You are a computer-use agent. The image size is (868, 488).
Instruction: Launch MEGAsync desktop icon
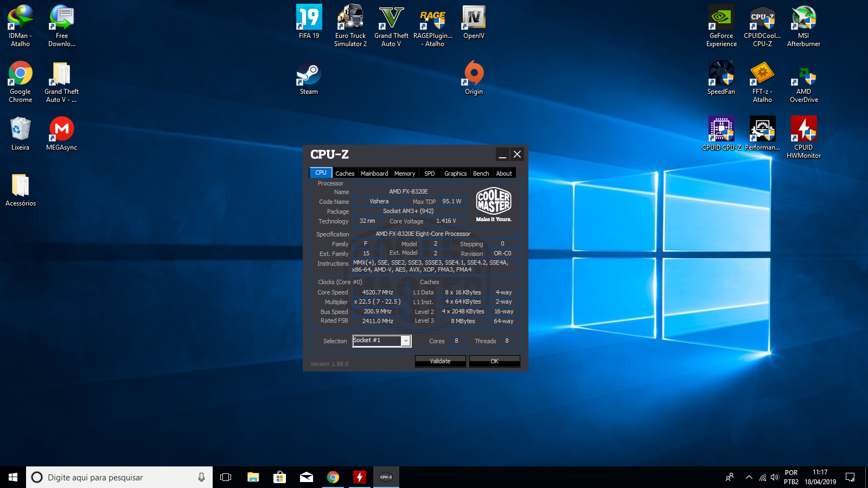tap(62, 133)
